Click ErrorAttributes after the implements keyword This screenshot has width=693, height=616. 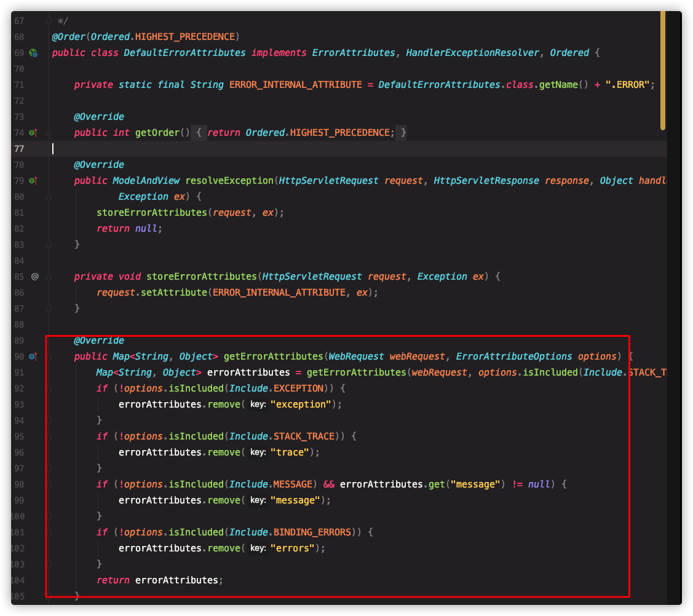pyautogui.click(x=354, y=53)
